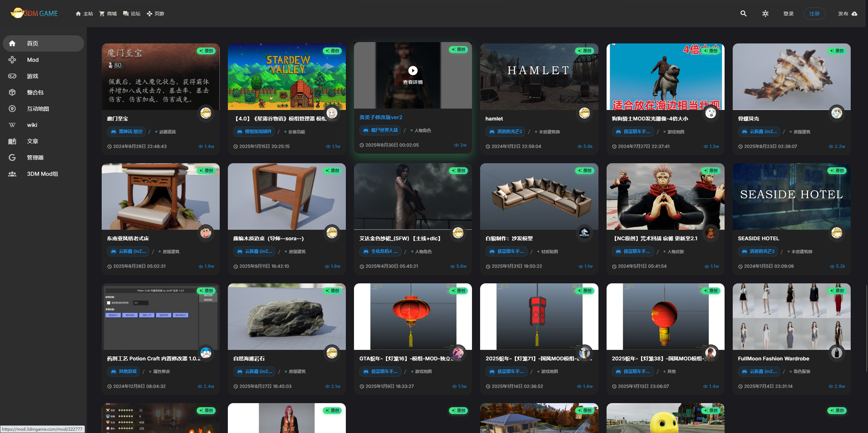Screen dimensions: 868x433
Task: Open the 论坛 top navigation item
Action: click(132, 14)
